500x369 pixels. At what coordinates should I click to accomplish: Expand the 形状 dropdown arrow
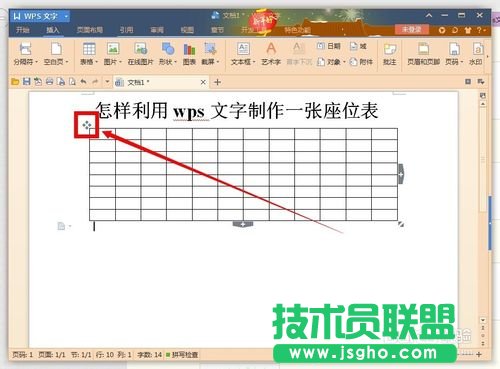tap(175, 62)
